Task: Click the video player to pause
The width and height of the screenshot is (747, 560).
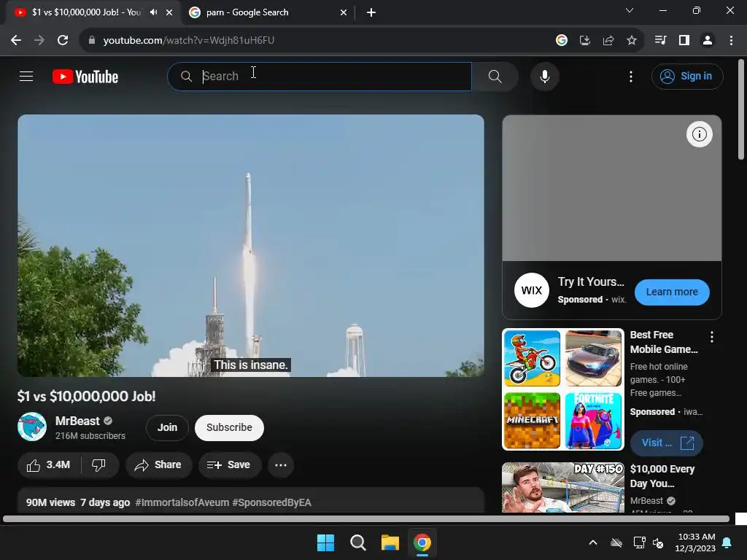Action: [251, 246]
